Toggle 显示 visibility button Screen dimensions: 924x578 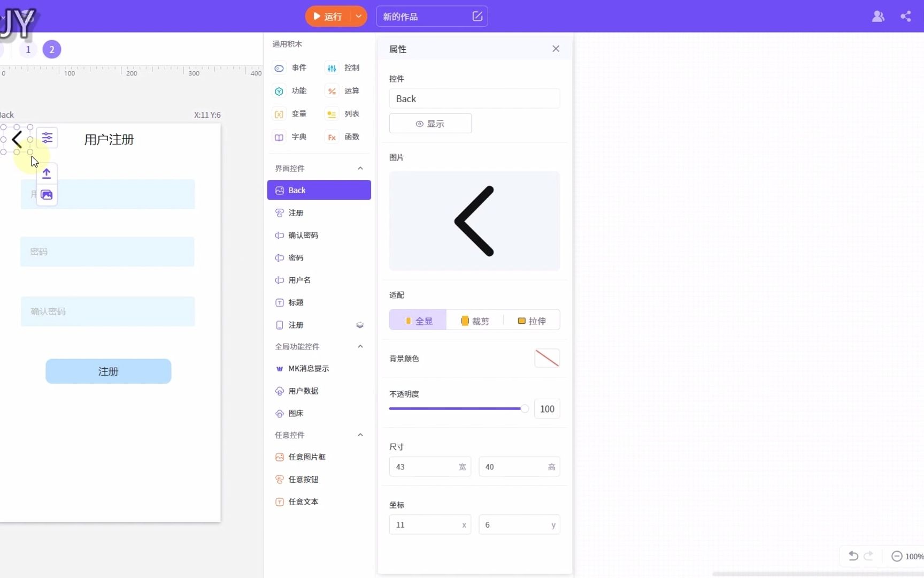[430, 124]
